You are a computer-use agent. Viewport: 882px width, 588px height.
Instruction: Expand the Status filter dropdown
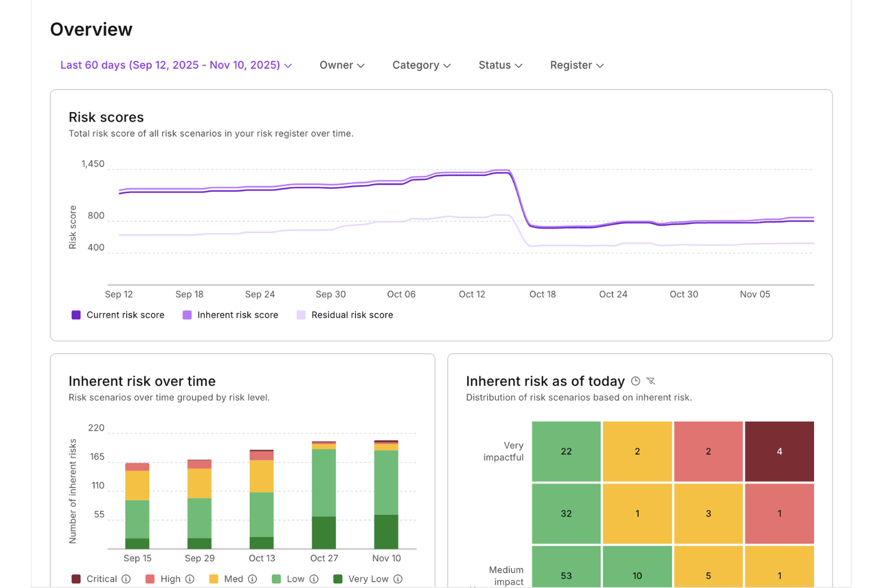pyautogui.click(x=500, y=65)
